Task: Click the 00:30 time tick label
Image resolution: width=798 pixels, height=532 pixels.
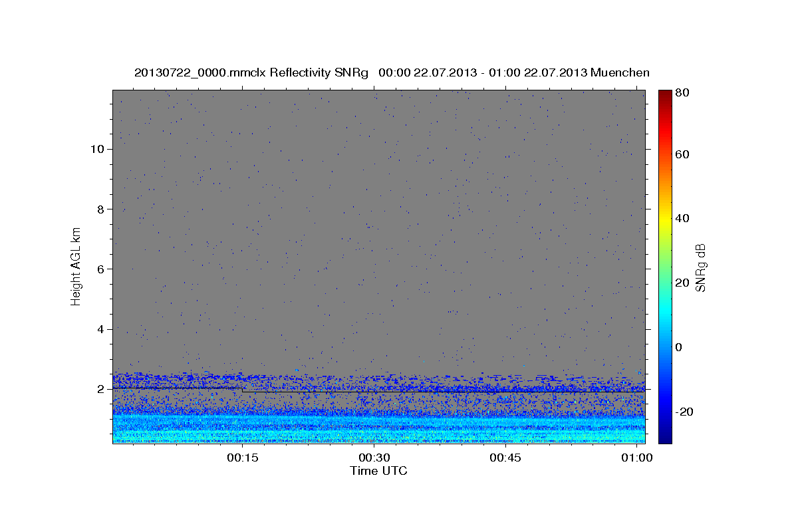Action: pyautogui.click(x=374, y=458)
